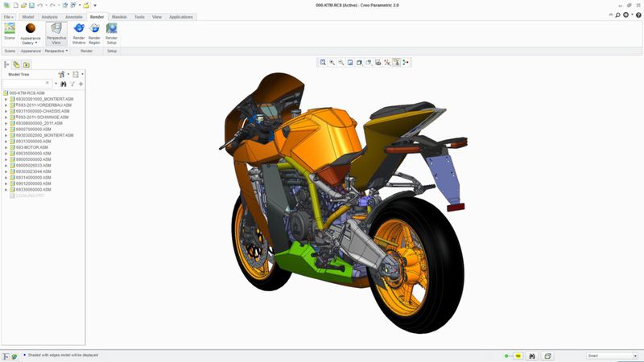Undo the last action
This screenshot has height=362, width=644.
tap(39, 6)
